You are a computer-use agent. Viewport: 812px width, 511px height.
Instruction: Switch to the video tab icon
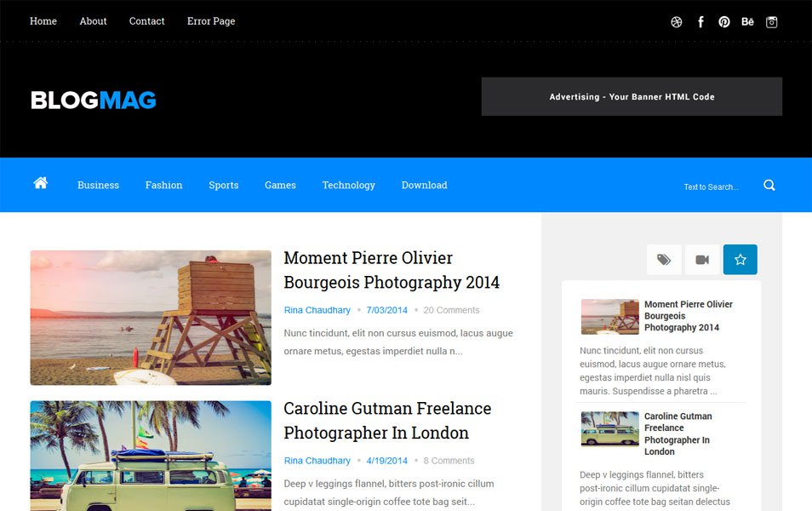pyautogui.click(x=702, y=259)
